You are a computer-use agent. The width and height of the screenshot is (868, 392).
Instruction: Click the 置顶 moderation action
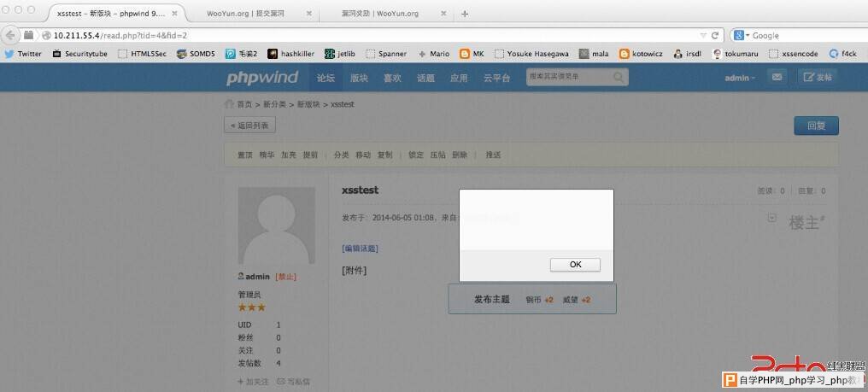244,155
